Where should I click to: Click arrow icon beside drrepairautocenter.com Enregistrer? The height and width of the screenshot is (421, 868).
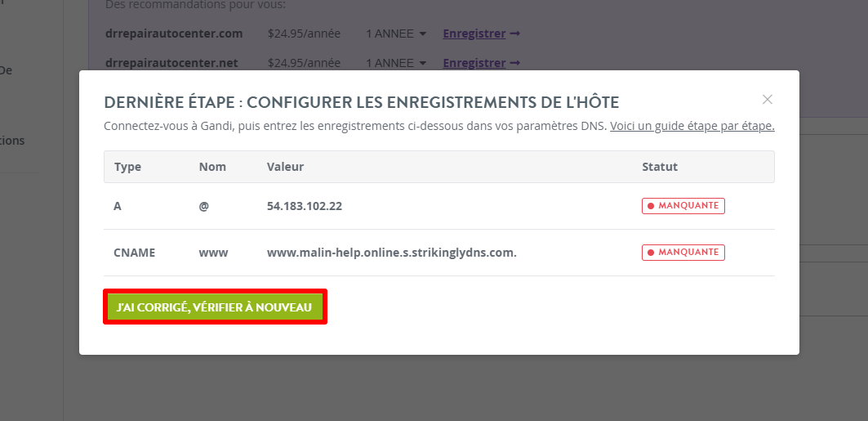click(514, 34)
